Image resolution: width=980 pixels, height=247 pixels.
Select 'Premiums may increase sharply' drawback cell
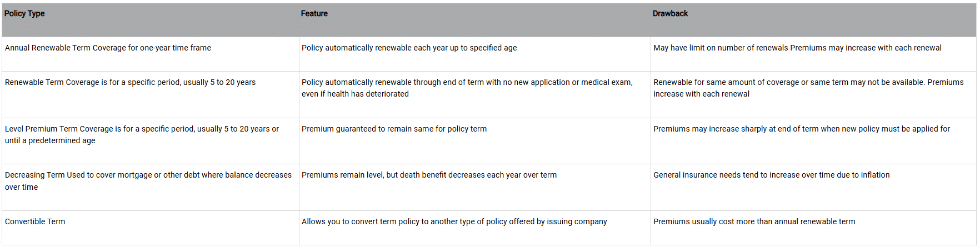[x=801, y=129]
